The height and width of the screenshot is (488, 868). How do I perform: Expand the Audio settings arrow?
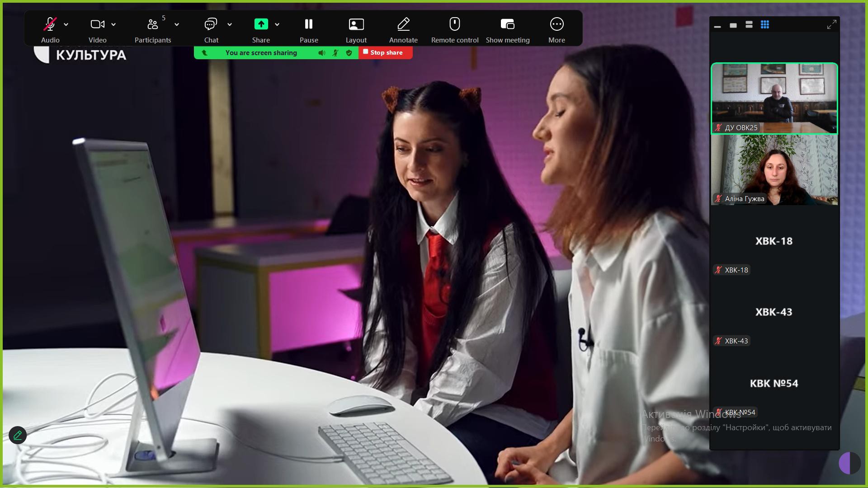(x=66, y=24)
